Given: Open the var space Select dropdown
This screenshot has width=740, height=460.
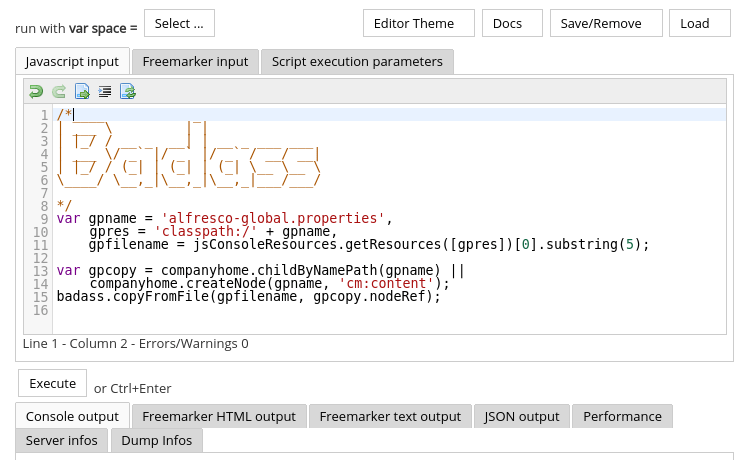Looking at the screenshot, I should pyautogui.click(x=179, y=23).
